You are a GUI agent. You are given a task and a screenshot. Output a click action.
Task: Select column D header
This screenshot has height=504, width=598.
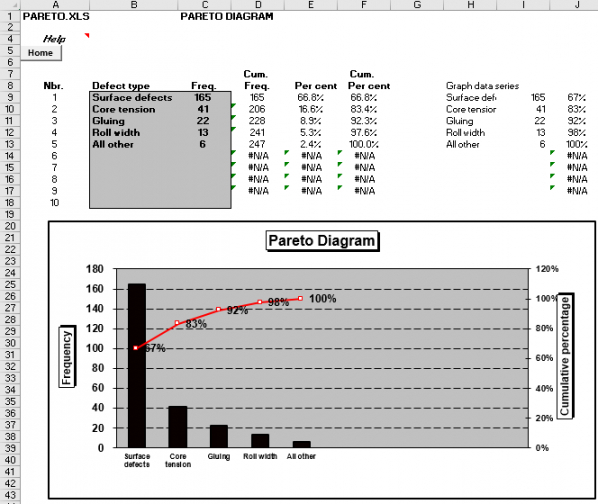258,5
